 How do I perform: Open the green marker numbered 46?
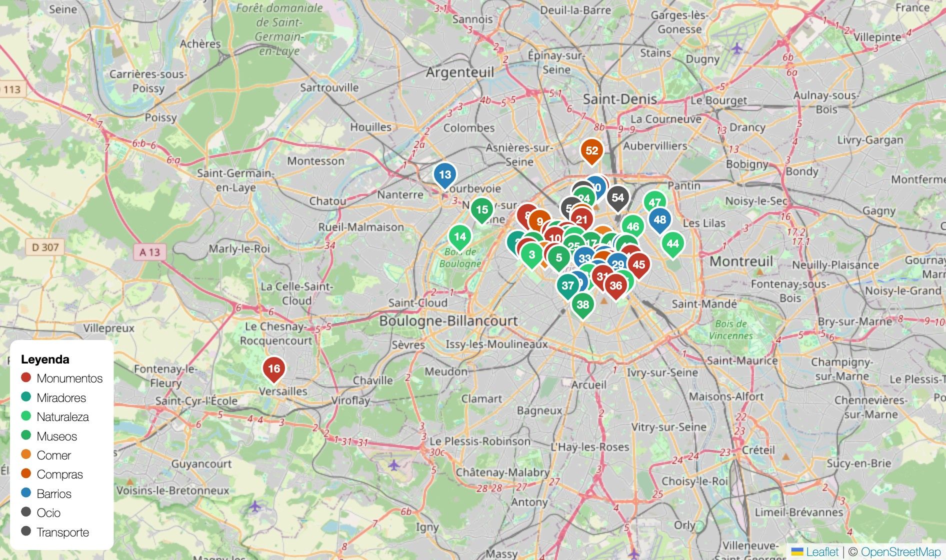click(632, 227)
